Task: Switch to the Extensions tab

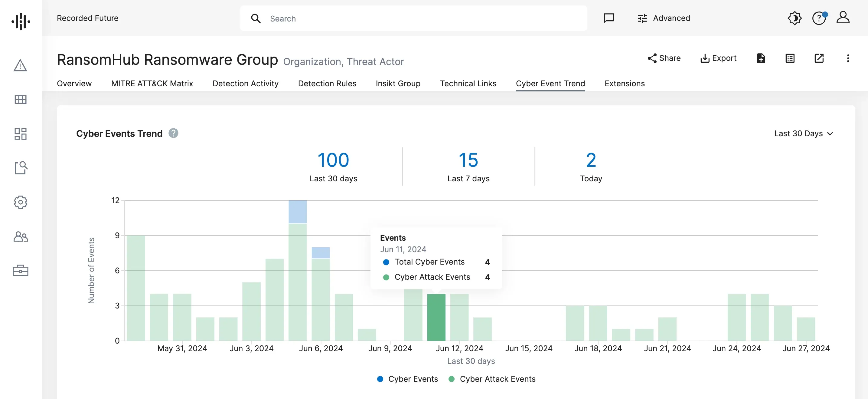Action: (624, 83)
